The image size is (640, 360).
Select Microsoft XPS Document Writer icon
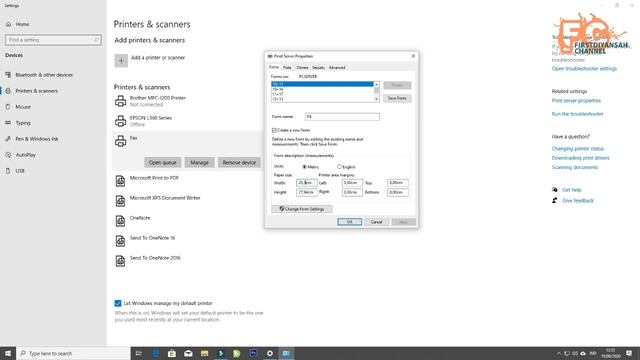(120, 201)
